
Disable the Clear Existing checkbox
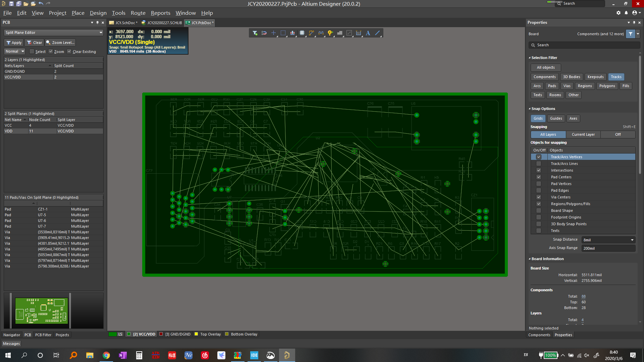tap(69, 51)
